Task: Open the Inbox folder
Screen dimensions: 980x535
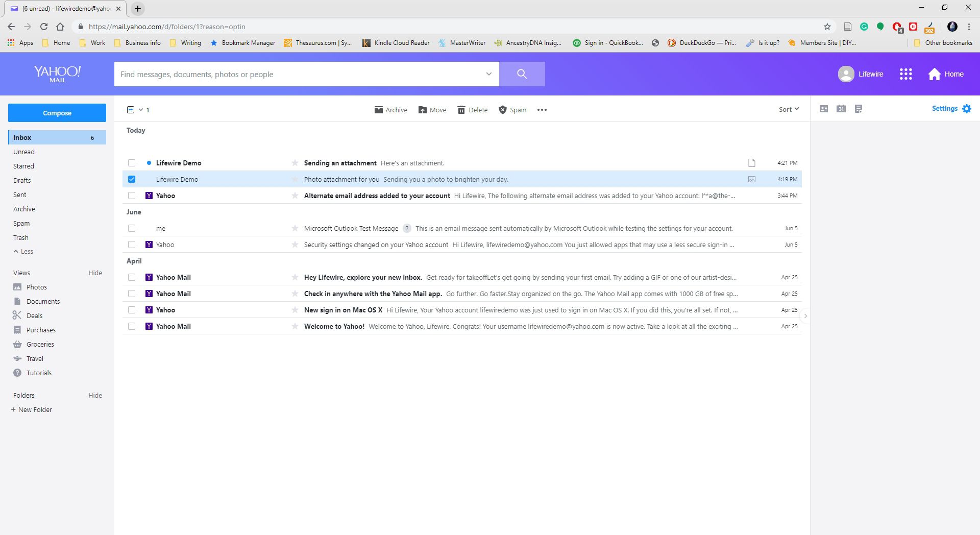Action: pyautogui.click(x=57, y=137)
